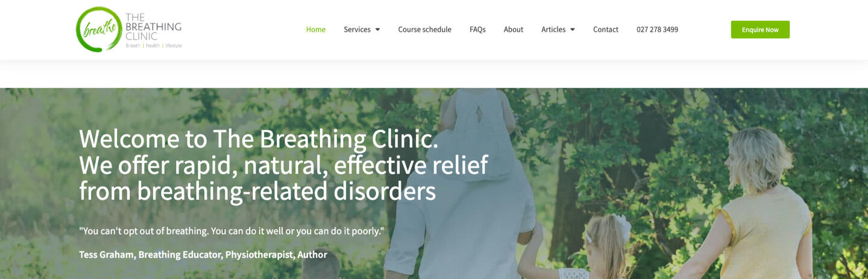Go to the Home page link
This screenshot has width=868, height=279.
tap(316, 30)
